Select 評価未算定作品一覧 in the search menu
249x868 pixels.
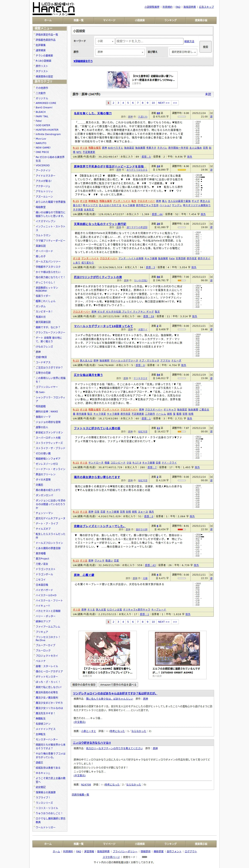[47, 35]
